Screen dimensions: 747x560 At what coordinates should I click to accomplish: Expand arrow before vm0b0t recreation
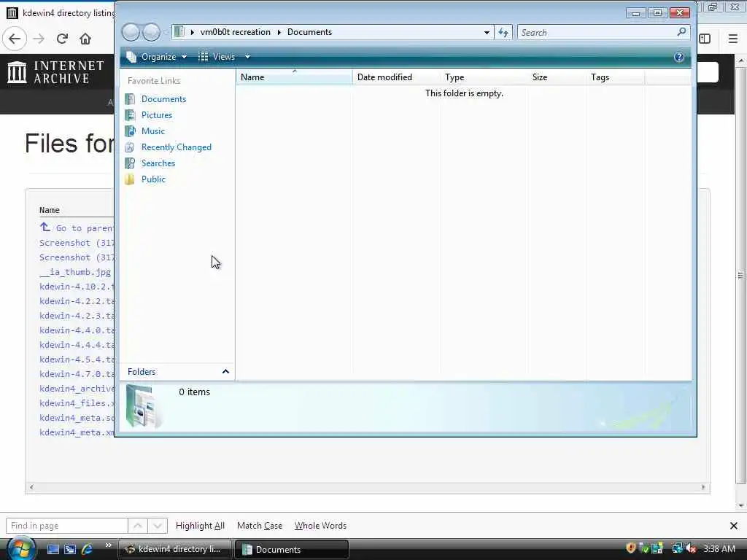pyautogui.click(x=193, y=32)
